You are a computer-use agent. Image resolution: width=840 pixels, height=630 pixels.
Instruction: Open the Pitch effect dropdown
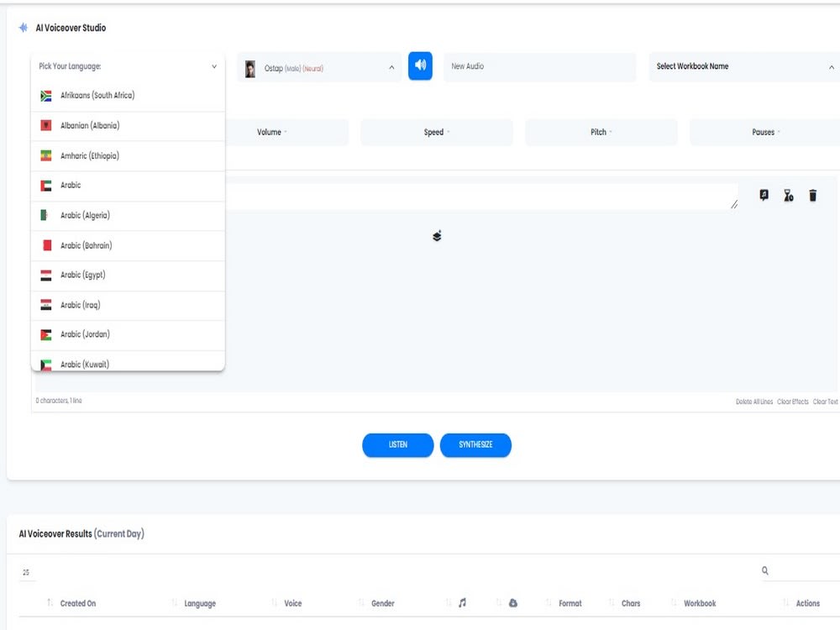pyautogui.click(x=601, y=132)
